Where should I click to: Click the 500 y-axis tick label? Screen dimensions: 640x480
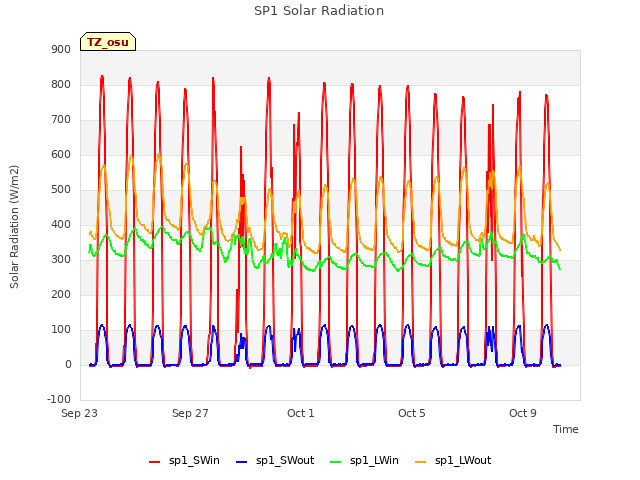click(x=61, y=189)
